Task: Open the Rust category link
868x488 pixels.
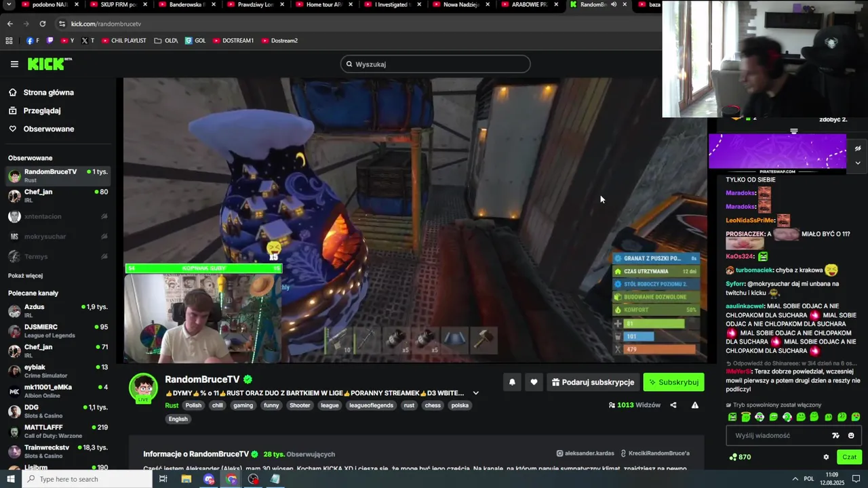Action: [x=172, y=405]
